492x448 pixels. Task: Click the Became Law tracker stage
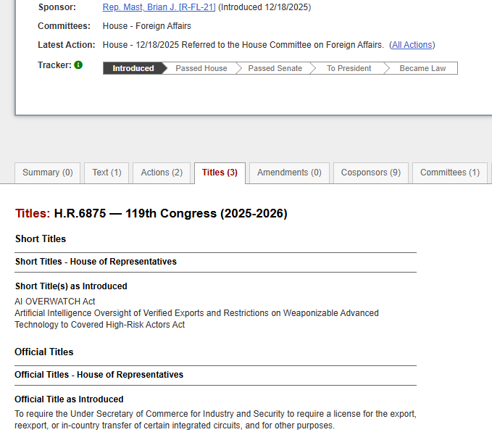[x=422, y=68]
